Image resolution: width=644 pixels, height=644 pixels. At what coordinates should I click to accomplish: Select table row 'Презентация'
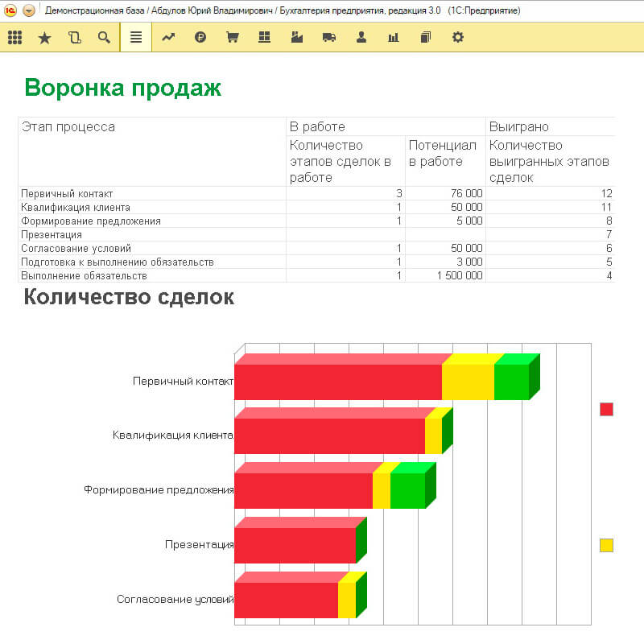316,234
